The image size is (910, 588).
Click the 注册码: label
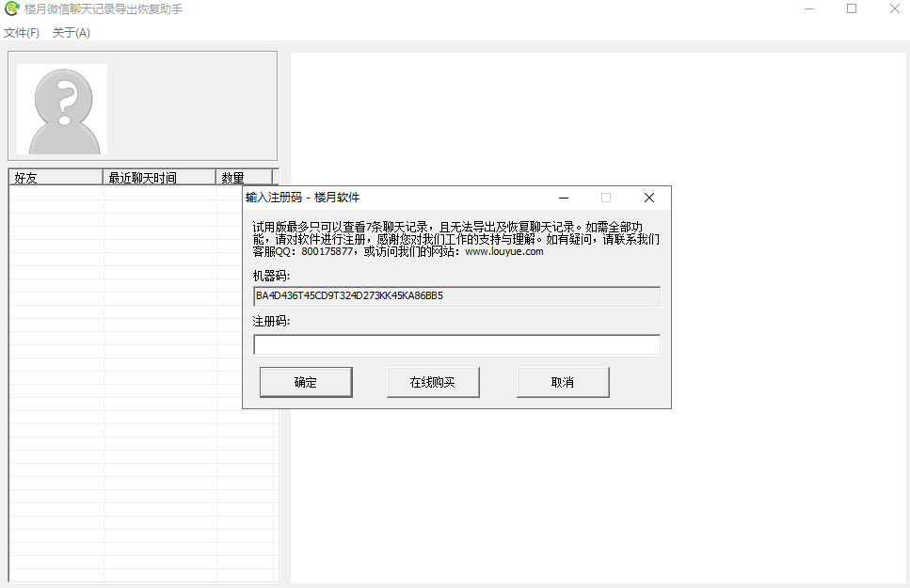pos(271,321)
